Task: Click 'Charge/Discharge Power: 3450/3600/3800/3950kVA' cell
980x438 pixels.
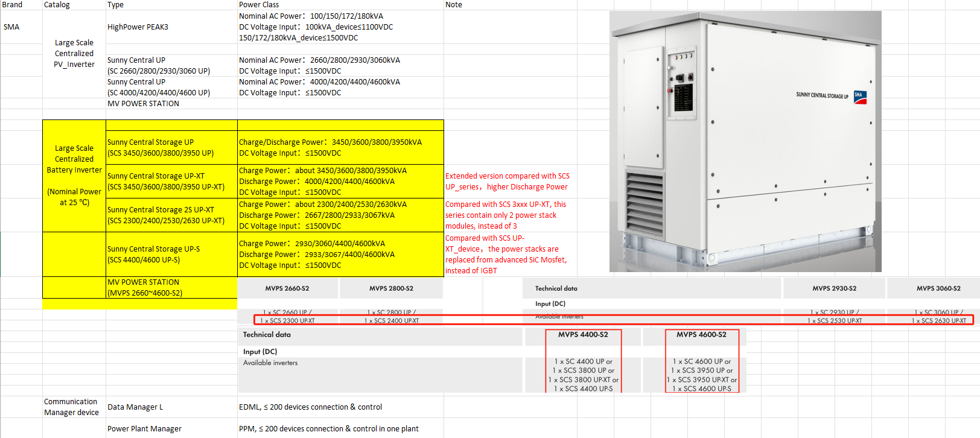Action: [330, 142]
